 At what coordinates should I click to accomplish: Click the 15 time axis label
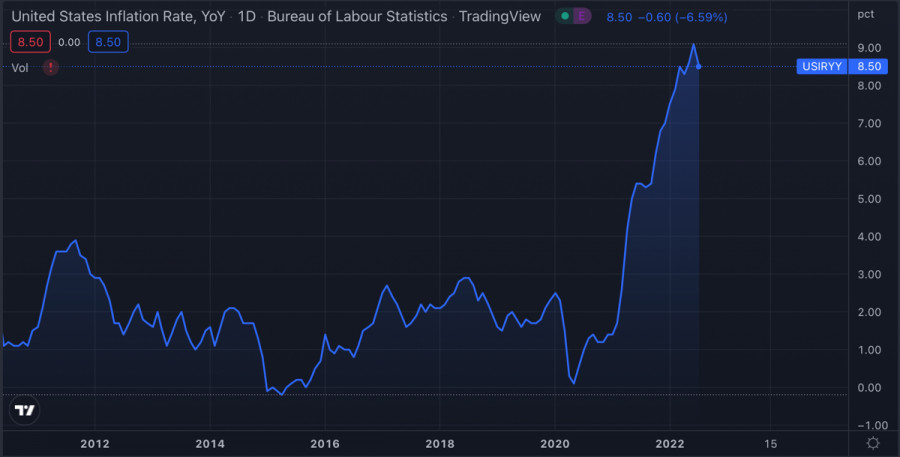pos(771,444)
